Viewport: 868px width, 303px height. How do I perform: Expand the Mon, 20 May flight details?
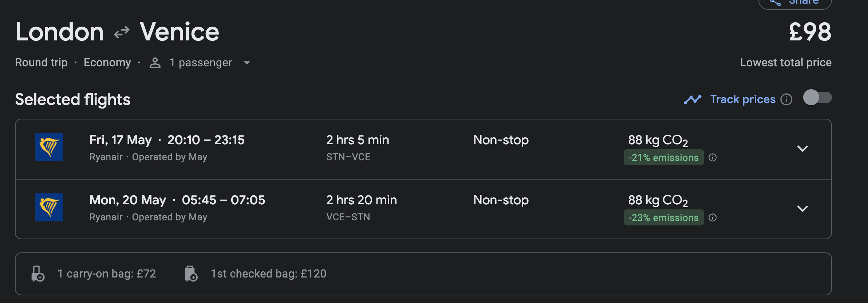click(802, 208)
